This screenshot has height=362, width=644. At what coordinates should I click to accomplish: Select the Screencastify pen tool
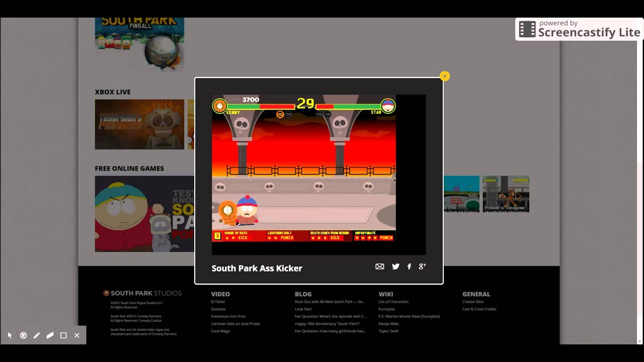tap(36, 335)
